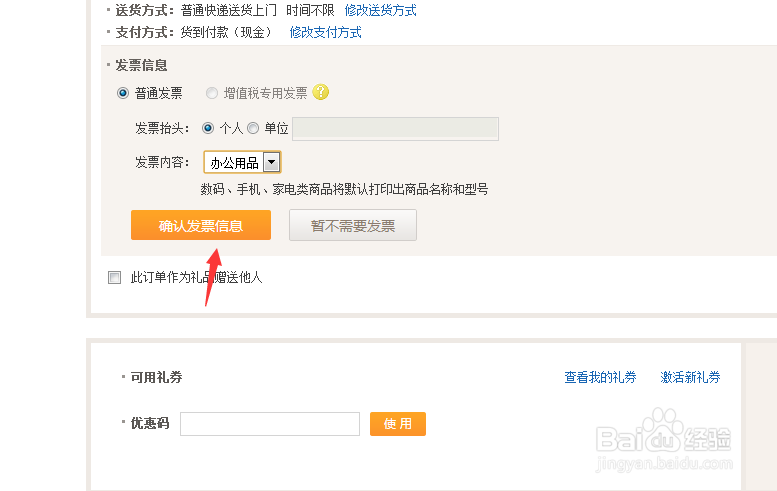777x491 pixels.
Task: Click the 确认发票信息 button
Action: pos(201,225)
